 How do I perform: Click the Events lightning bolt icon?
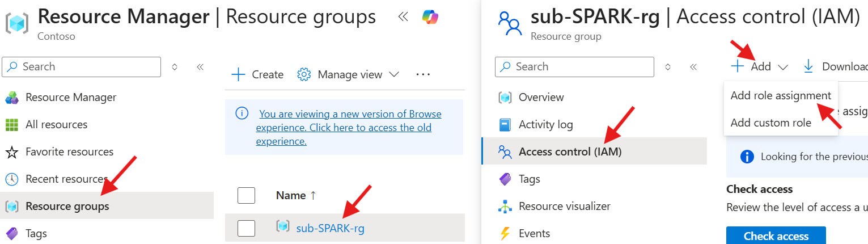point(505,233)
